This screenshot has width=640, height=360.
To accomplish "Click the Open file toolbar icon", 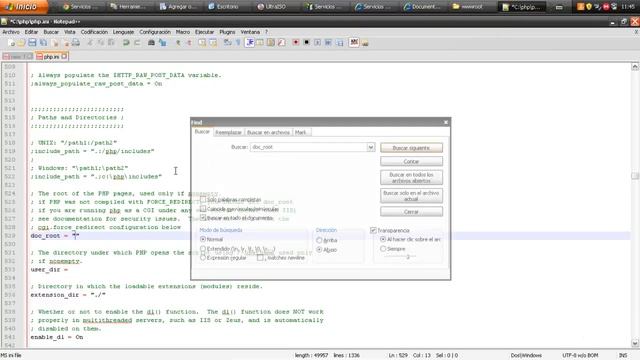I will (x=21, y=42).
